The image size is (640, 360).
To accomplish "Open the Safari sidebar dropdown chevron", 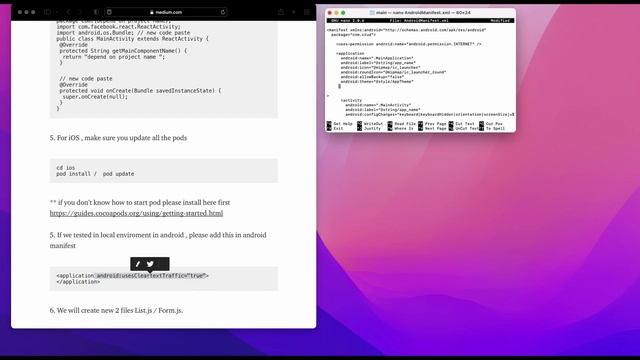I will tap(56, 12).
